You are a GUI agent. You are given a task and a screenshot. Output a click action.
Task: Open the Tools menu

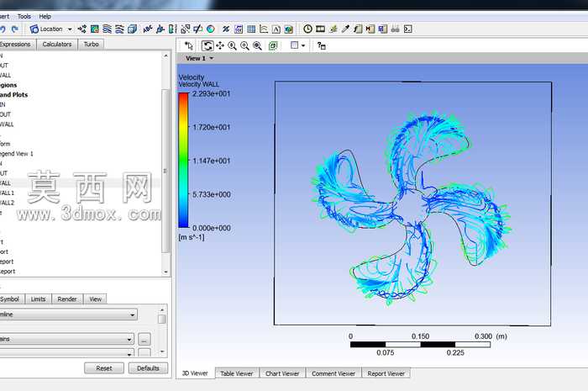pos(24,16)
